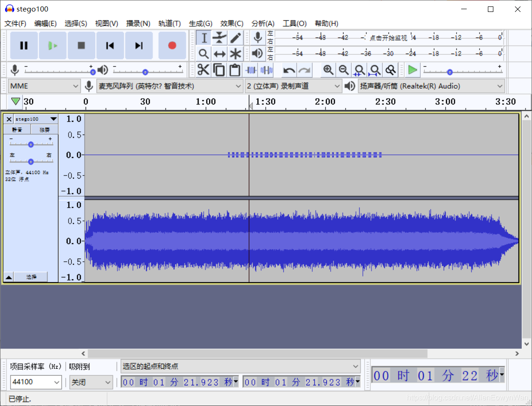
Task: Open the MME audio host dropdown
Action: coord(44,86)
